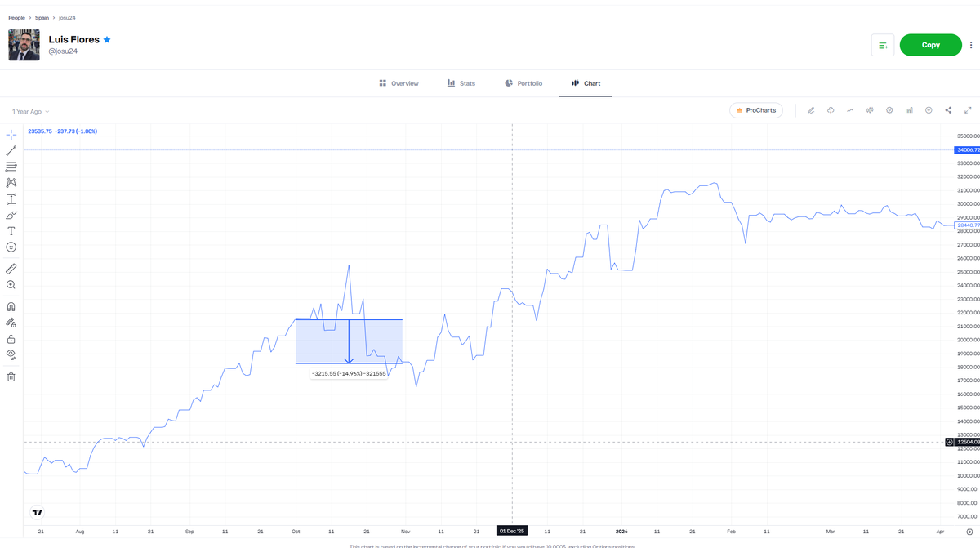Toggle lock all drawings
This screenshot has width=980, height=548.
(x=11, y=339)
